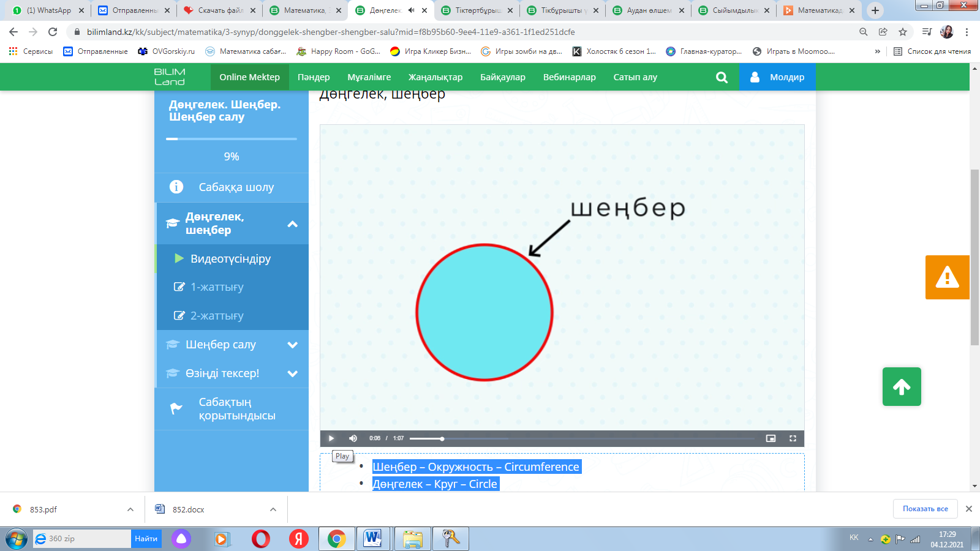Image resolution: width=980 pixels, height=551 pixels.
Task: Open the Молдир user profile
Action: point(777,77)
